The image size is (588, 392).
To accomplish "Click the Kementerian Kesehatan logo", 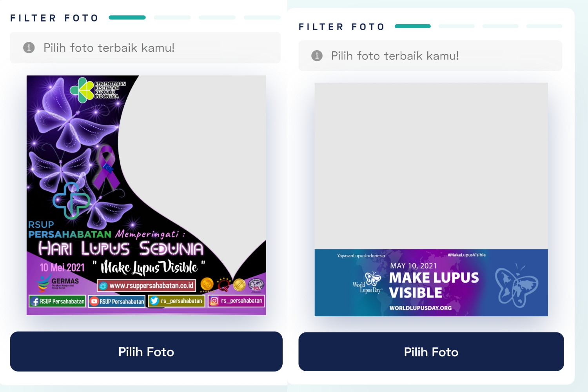I will point(98,90).
